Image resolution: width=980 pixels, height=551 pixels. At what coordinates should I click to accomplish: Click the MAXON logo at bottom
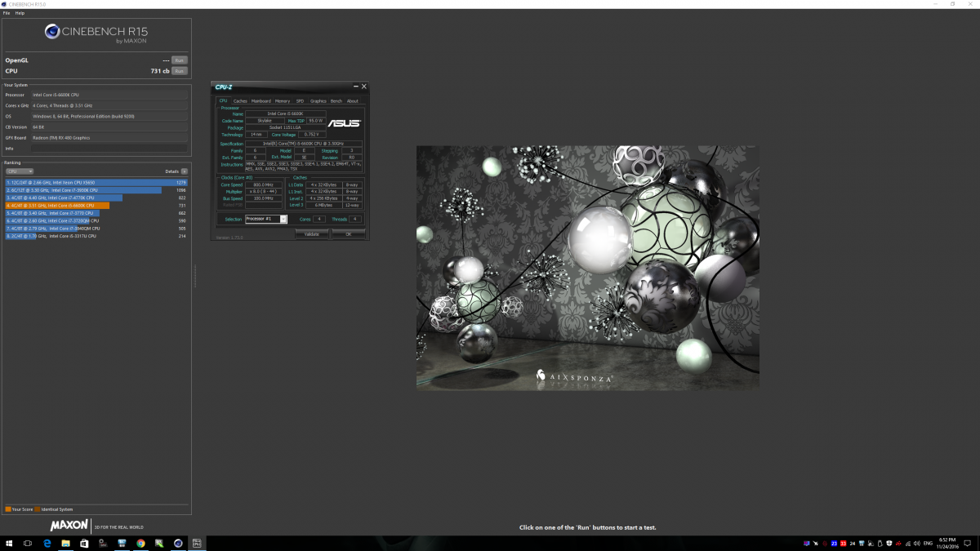[x=69, y=527]
